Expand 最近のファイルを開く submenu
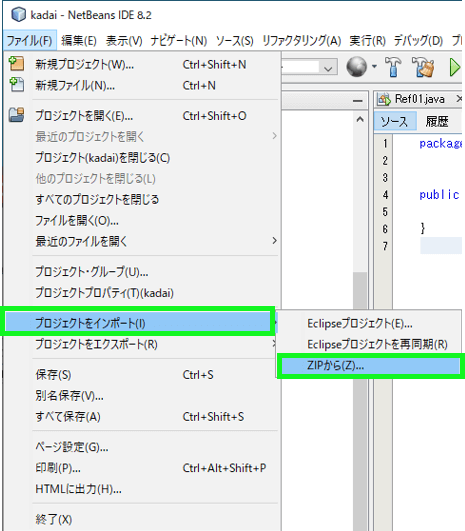Screen dimensions: 465x531 pyautogui.click(x=274, y=241)
